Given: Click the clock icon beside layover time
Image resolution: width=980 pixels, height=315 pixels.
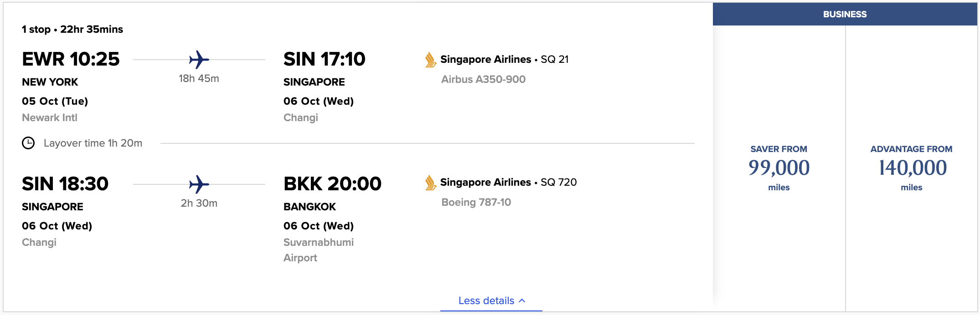Looking at the screenshot, I should tap(29, 142).
